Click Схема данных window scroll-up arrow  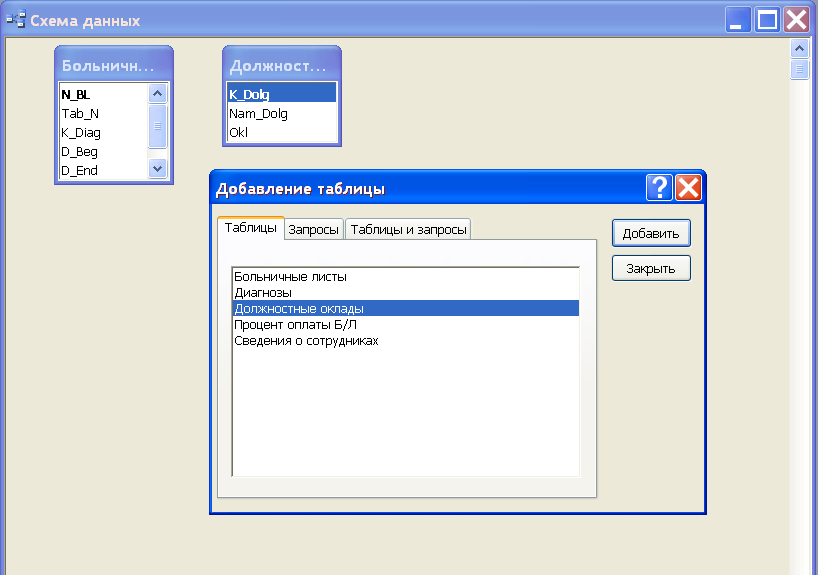click(x=799, y=49)
